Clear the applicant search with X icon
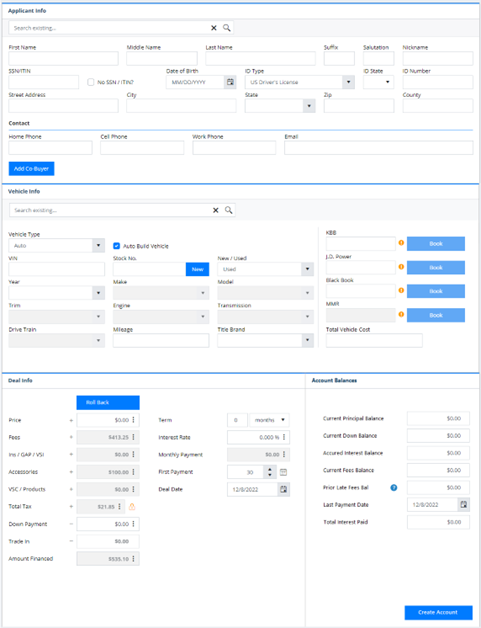Screen dimensions: 481x628 coord(214,28)
